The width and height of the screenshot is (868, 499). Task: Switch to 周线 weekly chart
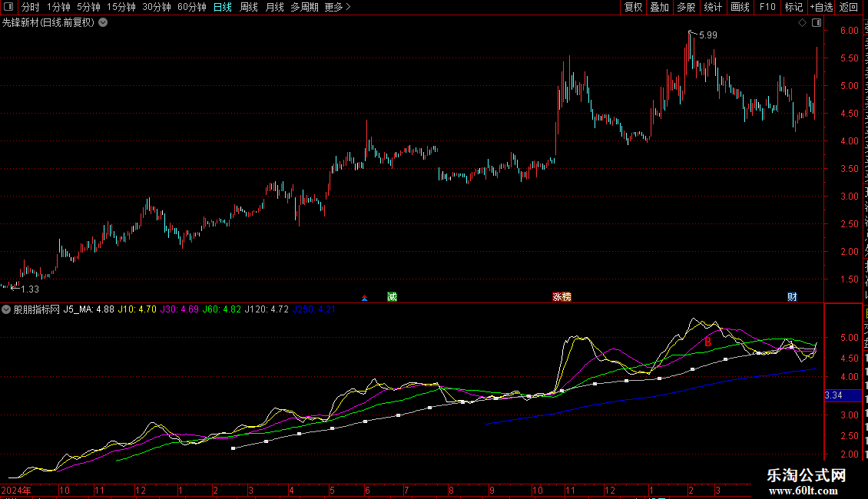pos(249,7)
